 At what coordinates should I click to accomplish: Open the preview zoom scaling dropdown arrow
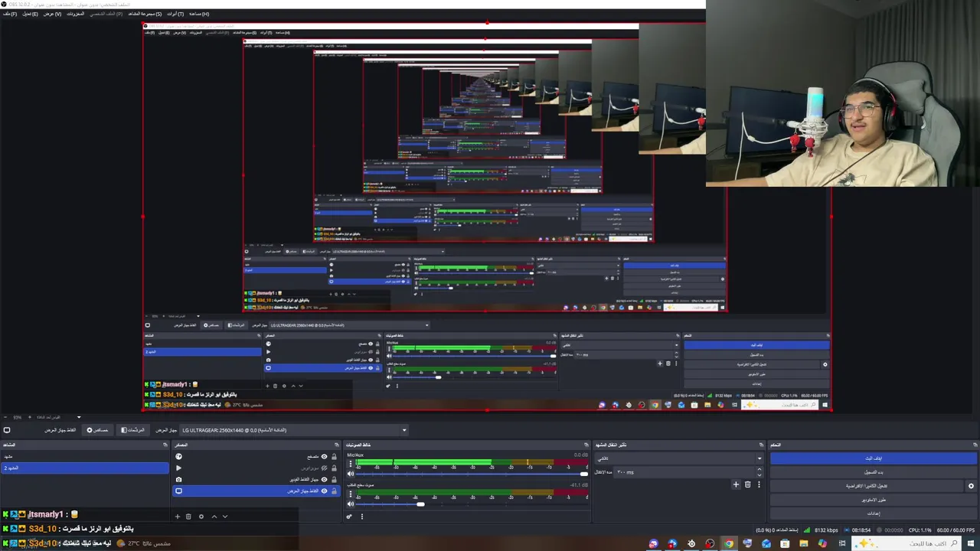pos(78,418)
